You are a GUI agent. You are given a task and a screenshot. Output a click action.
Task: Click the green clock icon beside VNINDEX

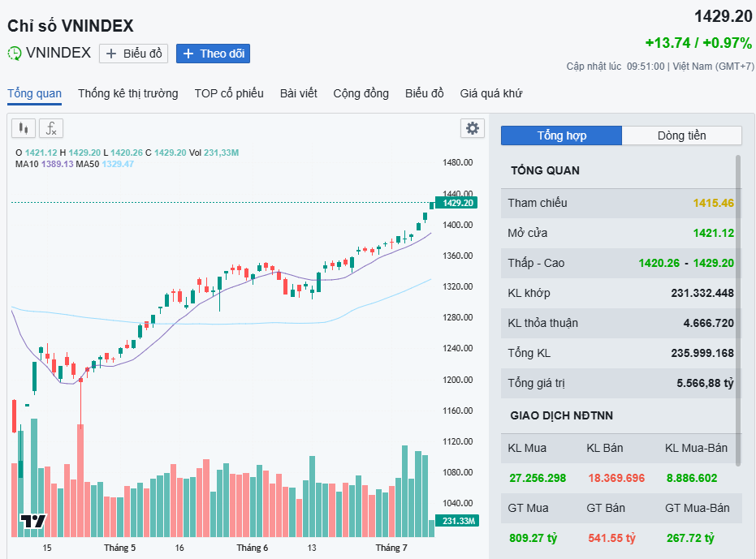(x=15, y=53)
